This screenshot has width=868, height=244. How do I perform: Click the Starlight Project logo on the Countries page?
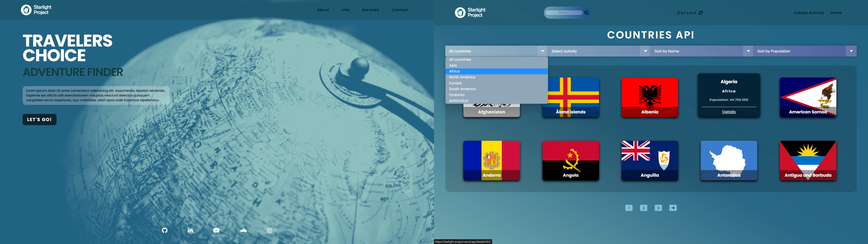click(470, 12)
